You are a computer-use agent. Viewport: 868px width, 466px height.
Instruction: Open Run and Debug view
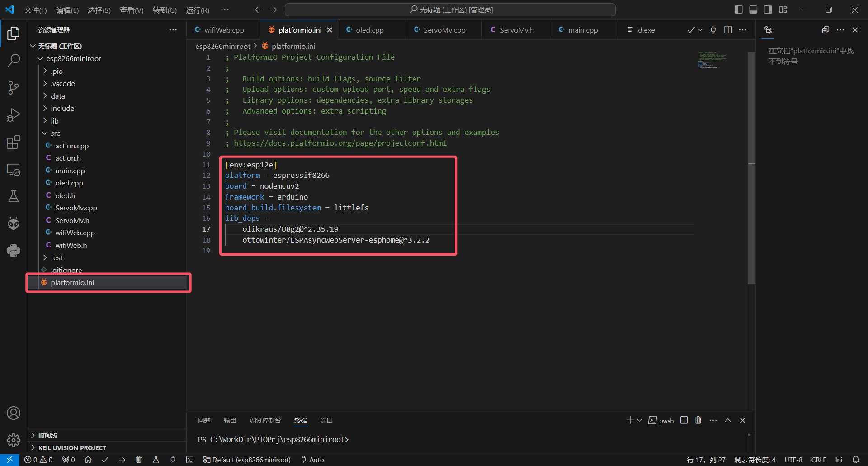(14, 115)
